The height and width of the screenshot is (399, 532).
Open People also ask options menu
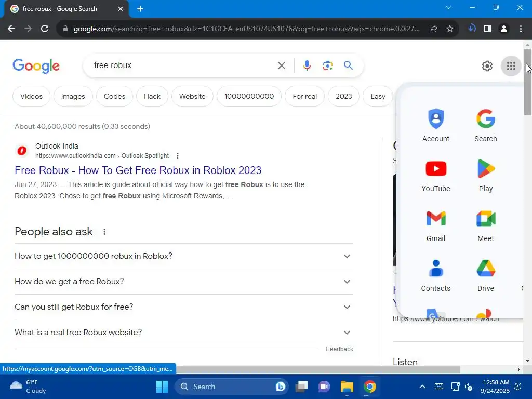click(104, 232)
